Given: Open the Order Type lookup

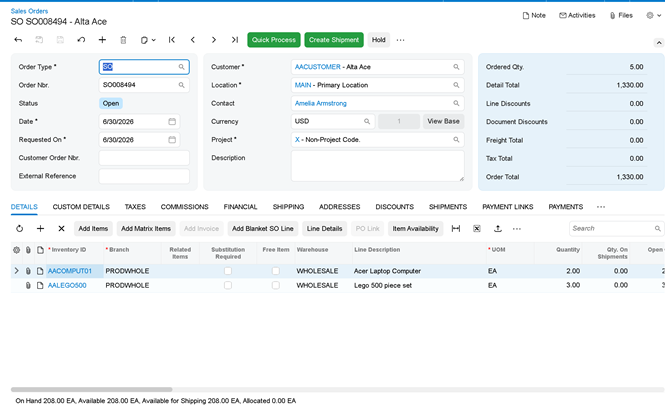Looking at the screenshot, I should (182, 67).
